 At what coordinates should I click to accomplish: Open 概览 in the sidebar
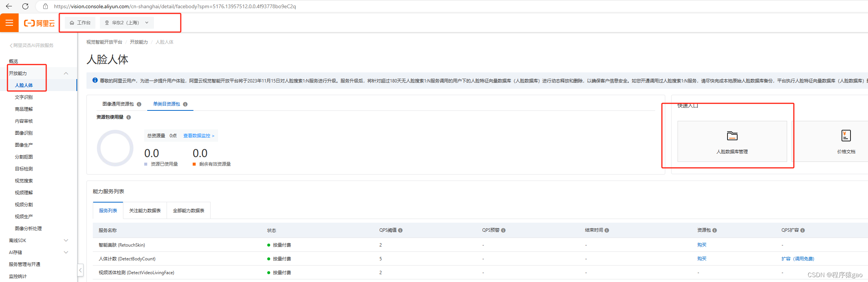coord(13,62)
